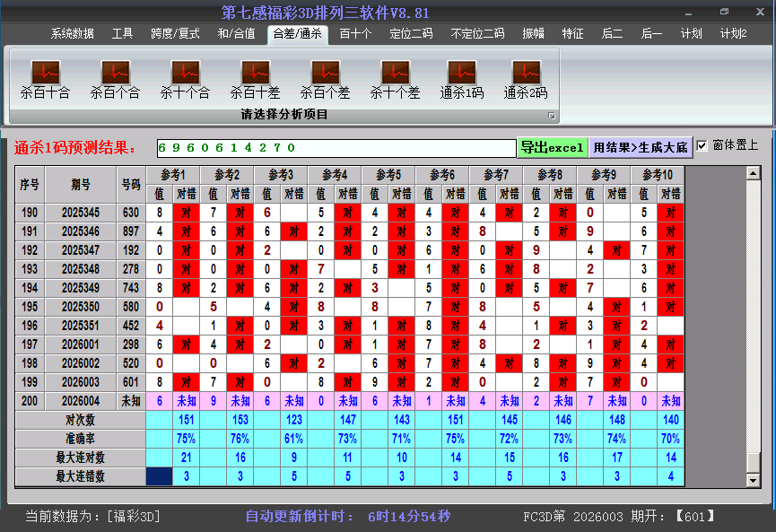Open the 跨度/复式 tab
This screenshot has height=532, width=776.
[x=175, y=34]
